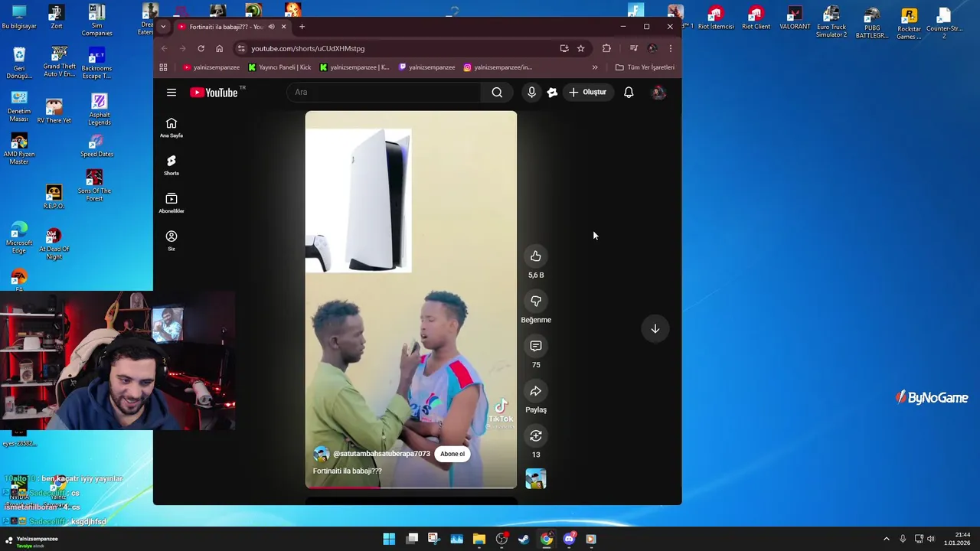The height and width of the screenshot is (551, 980).
Task: Bookmark this page with star icon
Action: point(581,48)
